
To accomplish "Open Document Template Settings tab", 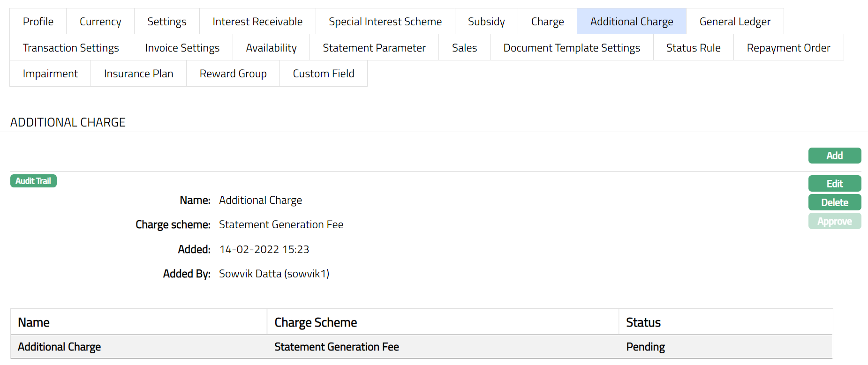I will [572, 48].
